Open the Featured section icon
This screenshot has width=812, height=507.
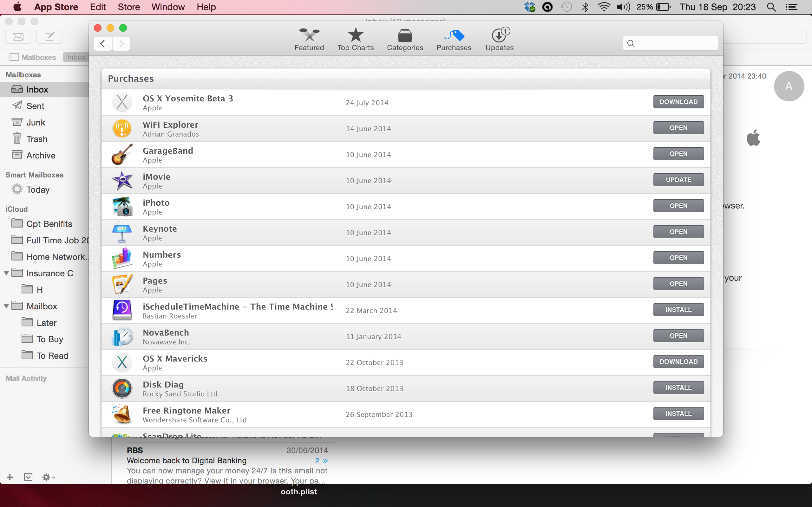(309, 35)
